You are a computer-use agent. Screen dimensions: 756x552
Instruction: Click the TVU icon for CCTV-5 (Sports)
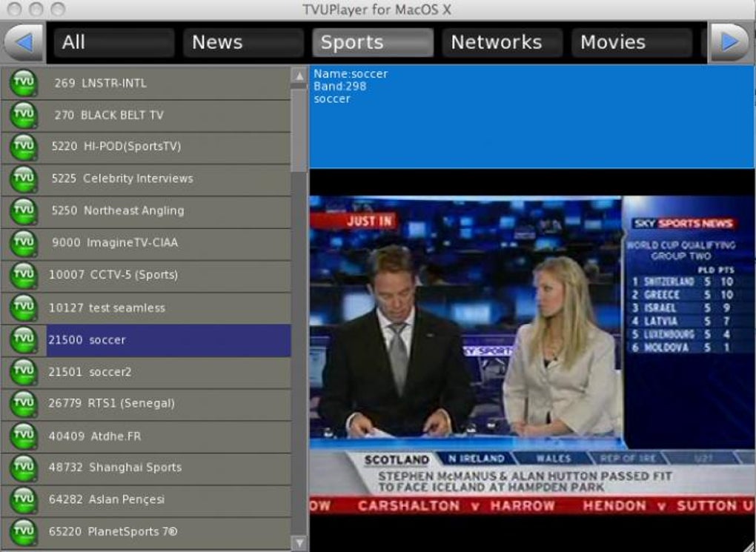coord(24,276)
